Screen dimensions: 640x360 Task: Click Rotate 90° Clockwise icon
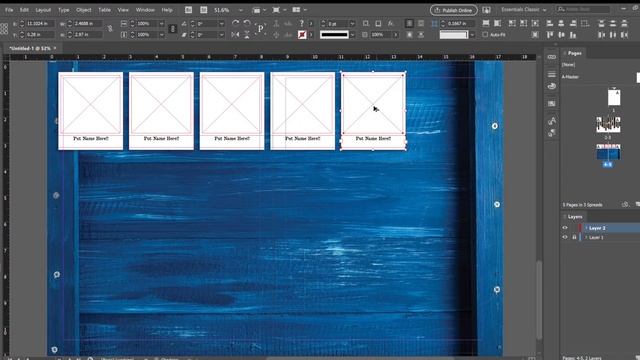click(x=236, y=23)
